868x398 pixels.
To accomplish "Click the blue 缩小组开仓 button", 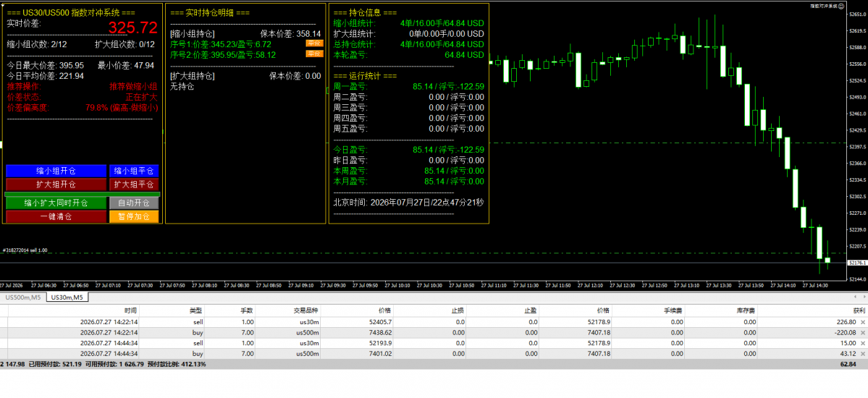I will [x=56, y=171].
